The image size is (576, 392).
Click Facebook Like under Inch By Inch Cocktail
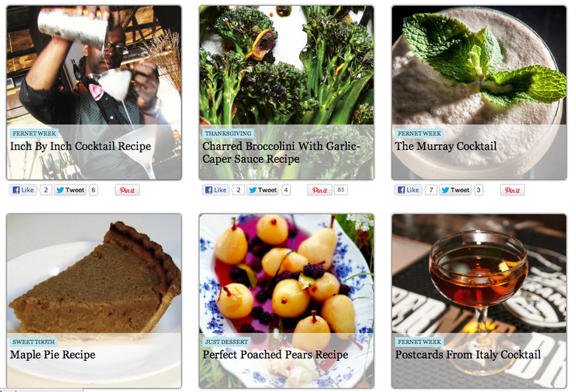point(23,190)
